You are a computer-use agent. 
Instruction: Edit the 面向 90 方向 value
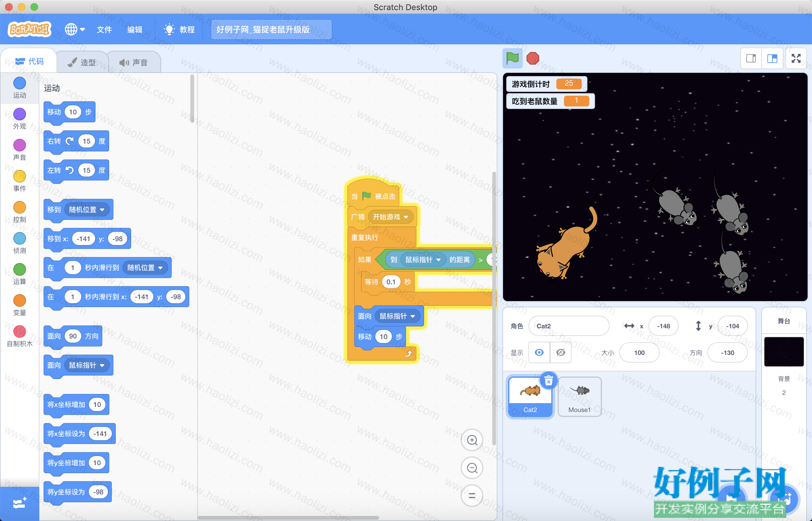coord(73,336)
